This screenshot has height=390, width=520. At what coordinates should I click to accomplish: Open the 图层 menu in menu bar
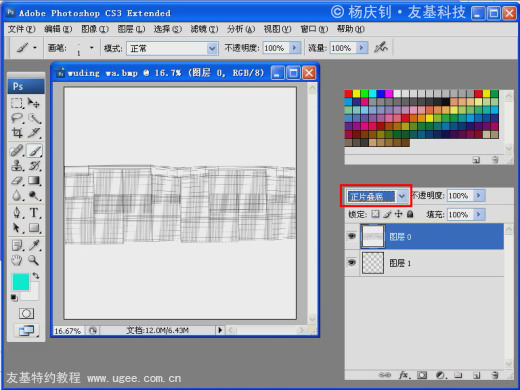[131, 29]
